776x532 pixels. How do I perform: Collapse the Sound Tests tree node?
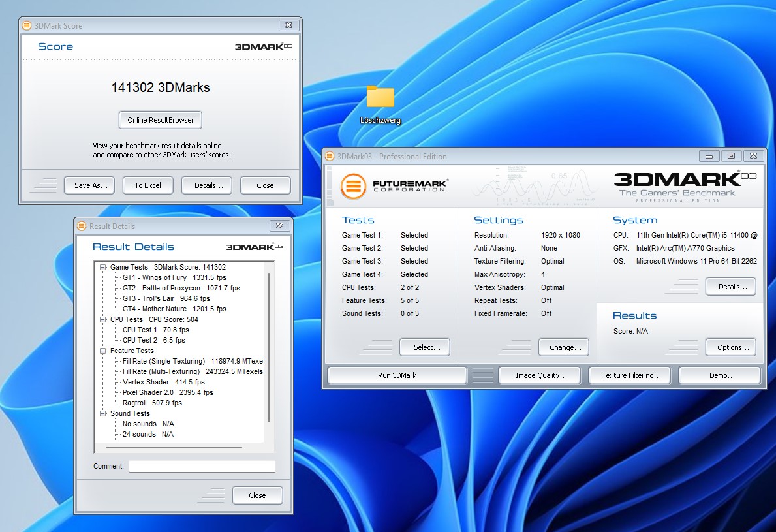pos(103,414)
